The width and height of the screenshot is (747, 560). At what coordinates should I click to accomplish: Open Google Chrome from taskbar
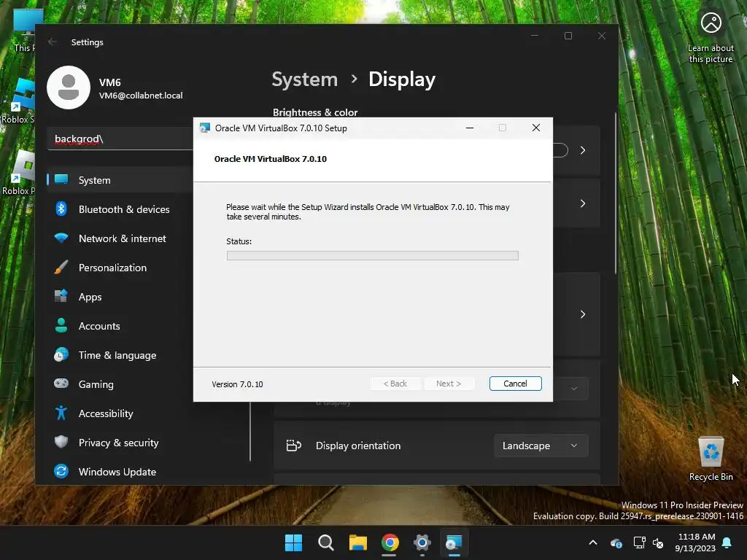(x=390, y=542)
